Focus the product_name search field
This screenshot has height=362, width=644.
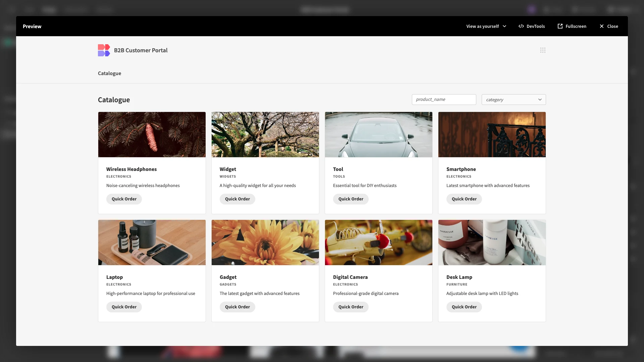pyautogui.click(x=444, y=100)
